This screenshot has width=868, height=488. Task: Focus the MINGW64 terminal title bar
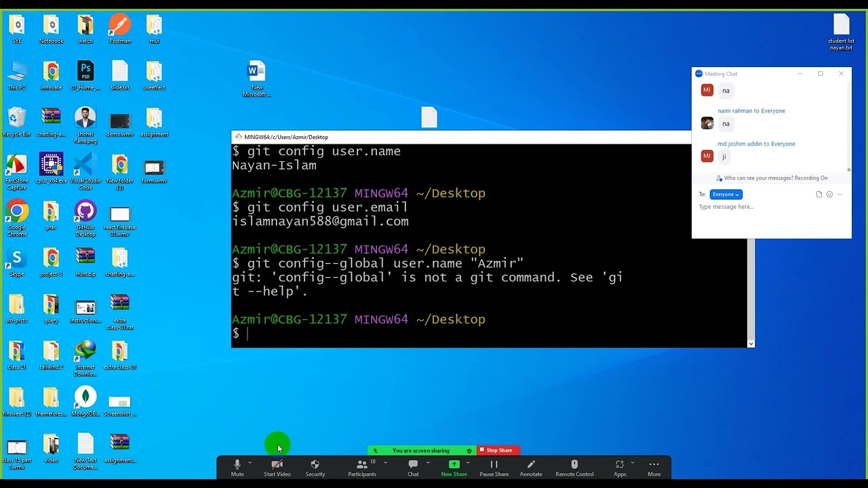pos(461,137)
